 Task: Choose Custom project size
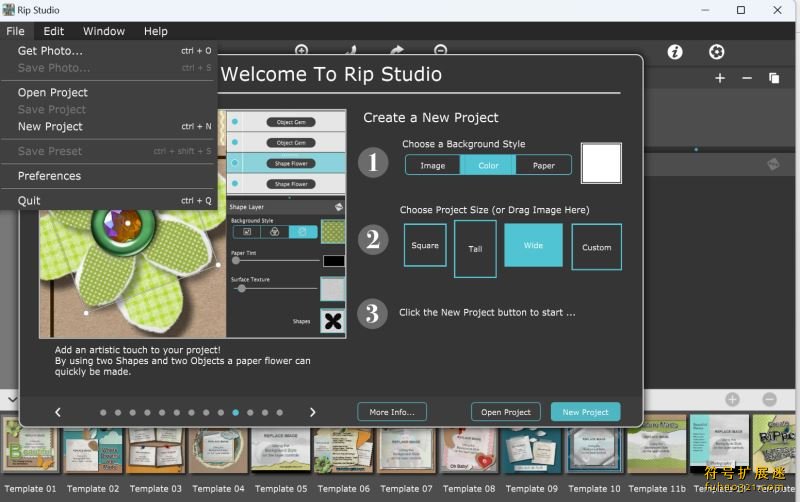click(596, 247)
